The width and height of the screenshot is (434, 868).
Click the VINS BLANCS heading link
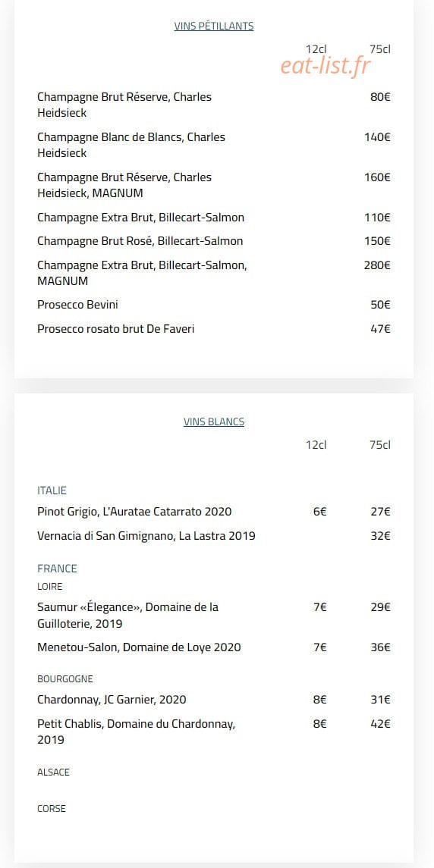pos(214,421)
